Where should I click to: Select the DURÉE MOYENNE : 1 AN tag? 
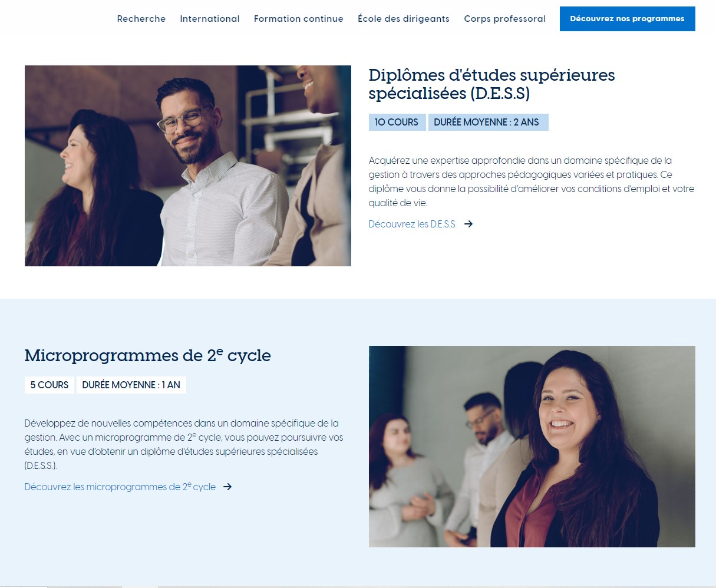[131, 385]
